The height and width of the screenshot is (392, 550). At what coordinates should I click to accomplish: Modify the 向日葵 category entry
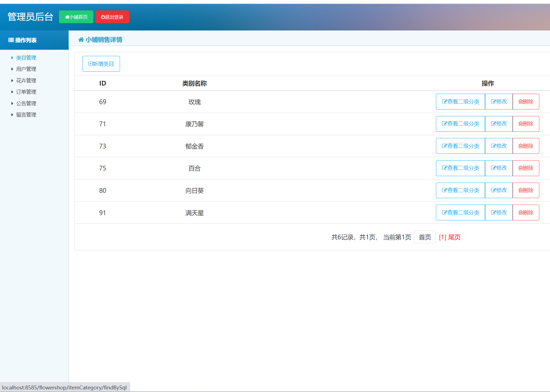pyautogui.click(x=499, y=190)
